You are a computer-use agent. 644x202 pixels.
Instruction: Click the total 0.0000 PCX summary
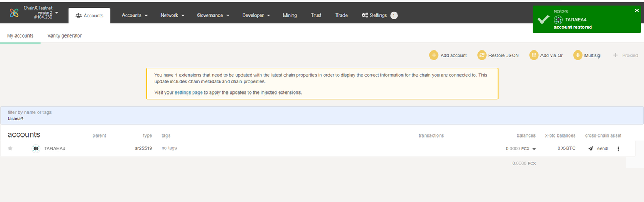tap(524, 163)
